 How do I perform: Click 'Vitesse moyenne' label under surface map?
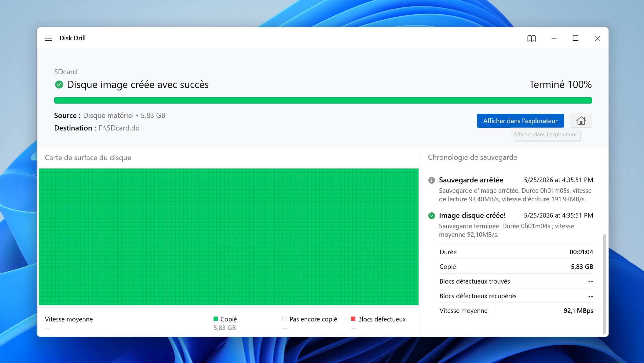click(x=69, y=319)
